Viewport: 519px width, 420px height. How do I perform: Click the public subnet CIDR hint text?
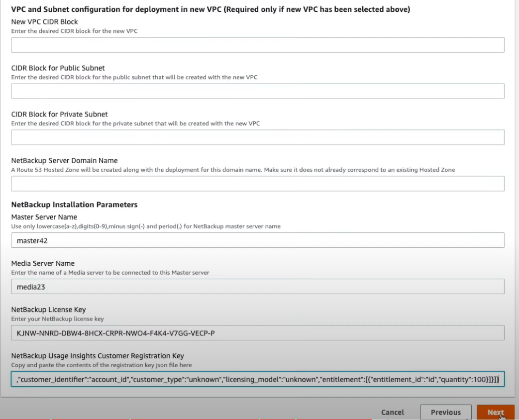[134, 78]
